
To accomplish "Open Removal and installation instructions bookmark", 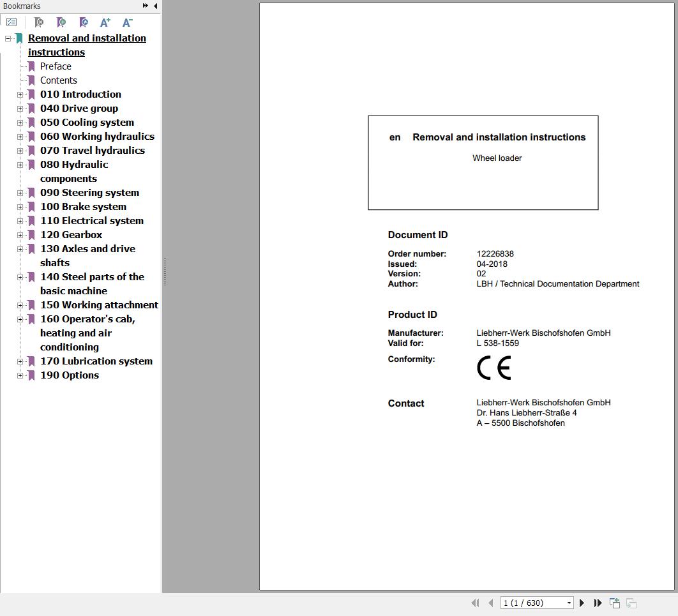I will pos(87,45).
